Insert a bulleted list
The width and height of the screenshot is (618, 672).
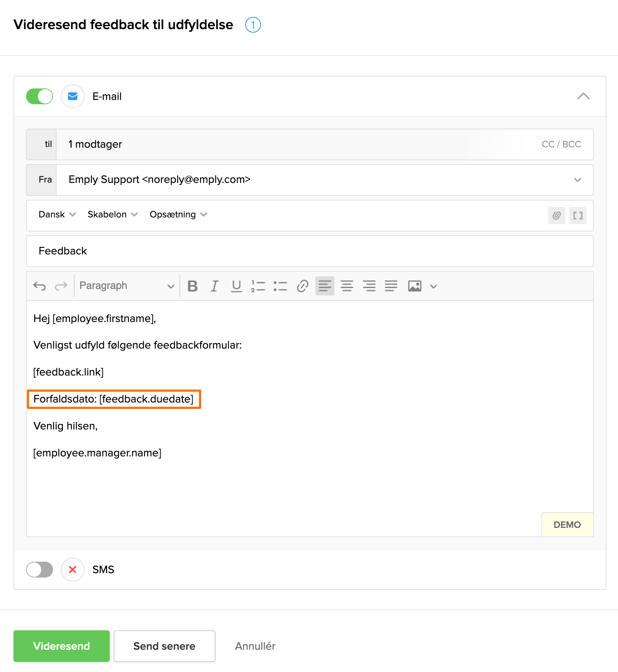280,286
